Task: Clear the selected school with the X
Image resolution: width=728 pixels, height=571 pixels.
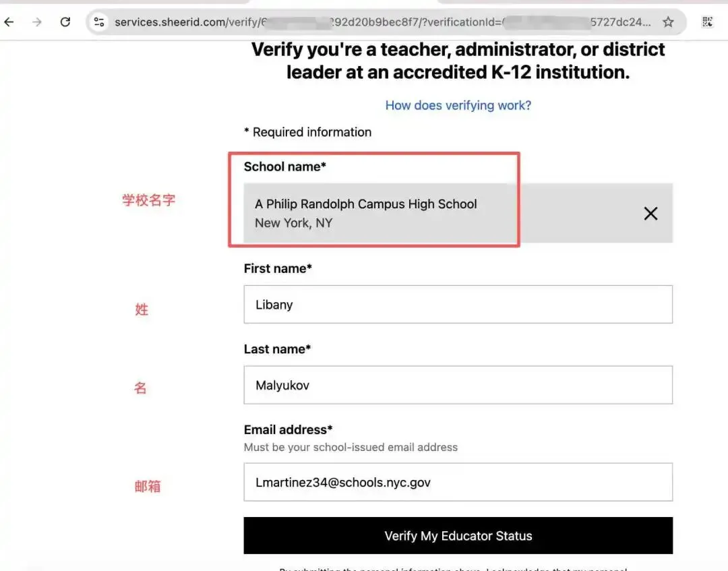Action: coord(650,214)
